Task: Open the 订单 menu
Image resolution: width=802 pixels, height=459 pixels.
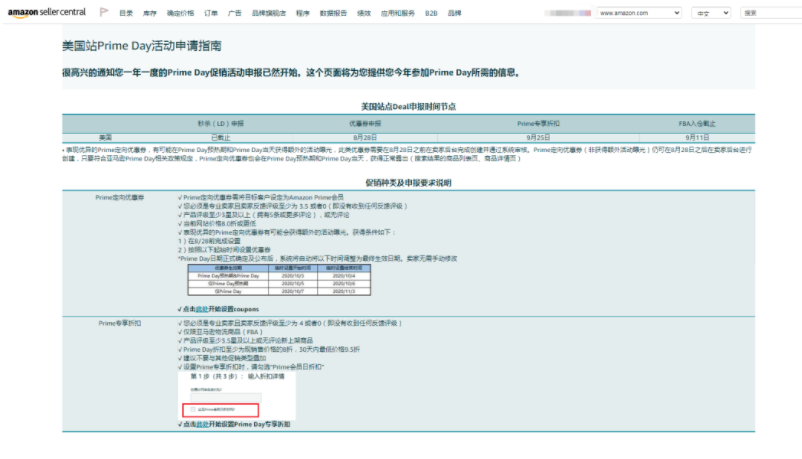Action: [x=211, y=13]
